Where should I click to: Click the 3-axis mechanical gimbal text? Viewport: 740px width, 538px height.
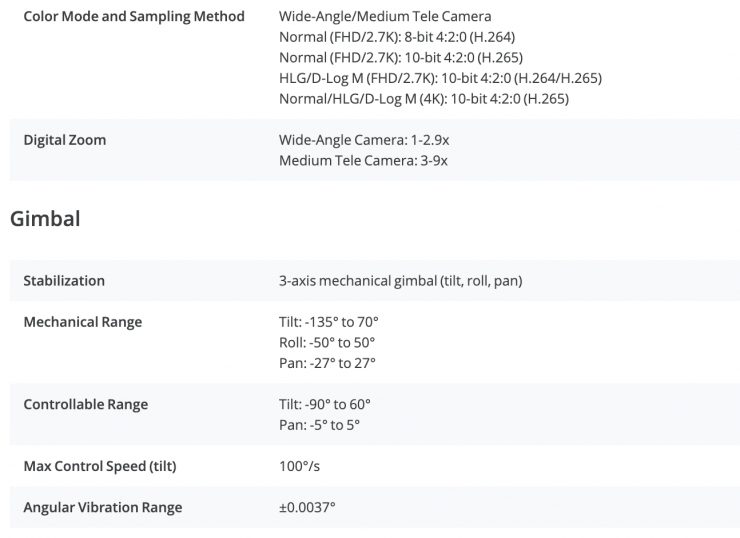pyautogui.click(x=400, y=281)
